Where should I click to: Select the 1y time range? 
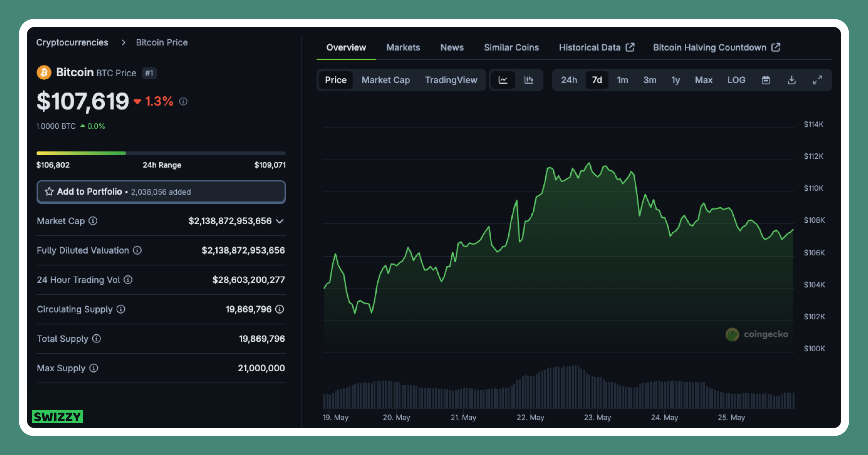tap(676, 80)
